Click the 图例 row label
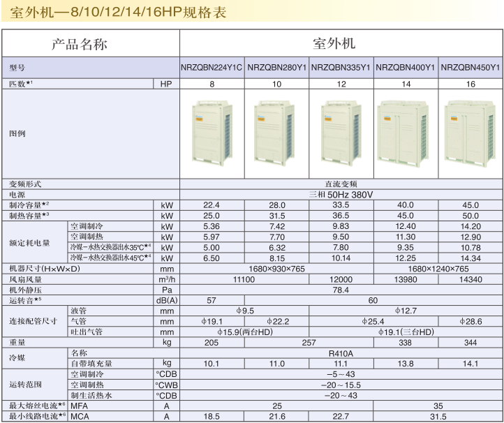Screen dimensions: 504x423 coord(17,132)
